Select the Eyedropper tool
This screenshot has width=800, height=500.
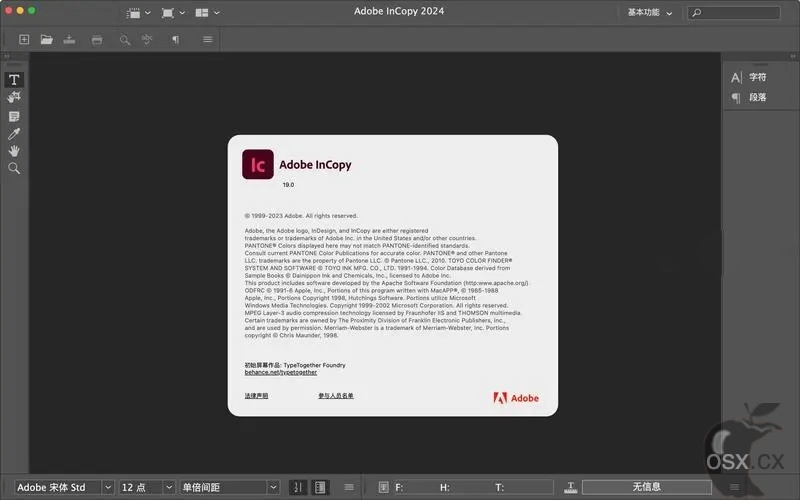point(14,134)
